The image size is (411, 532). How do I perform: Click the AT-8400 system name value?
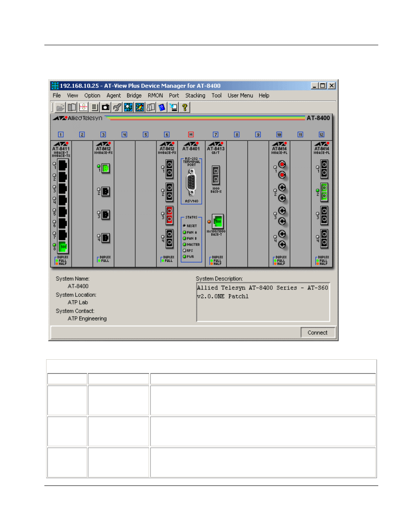click(x=78, y=286)
